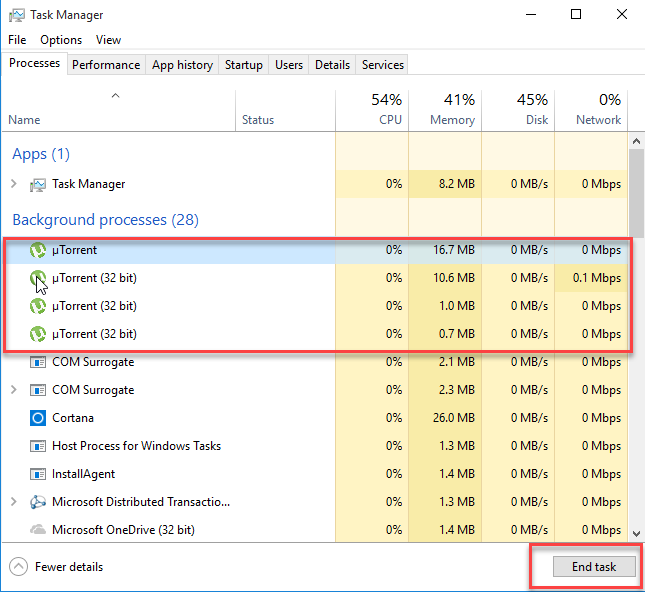Click the Microsoft OneDrive cloud icon
Screen dimensions: 645x592
pos(38,529)
